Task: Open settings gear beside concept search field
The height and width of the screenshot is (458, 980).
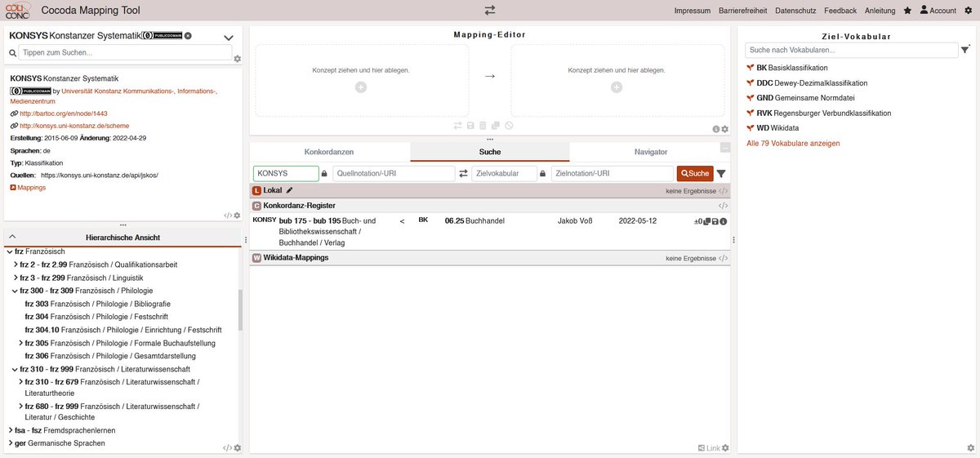Action: pos(238,59)
